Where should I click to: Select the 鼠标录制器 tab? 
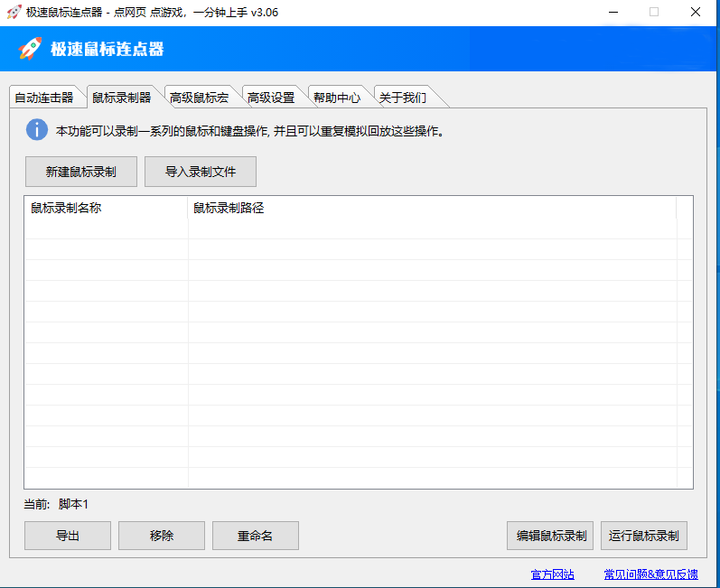pos(121,97)
